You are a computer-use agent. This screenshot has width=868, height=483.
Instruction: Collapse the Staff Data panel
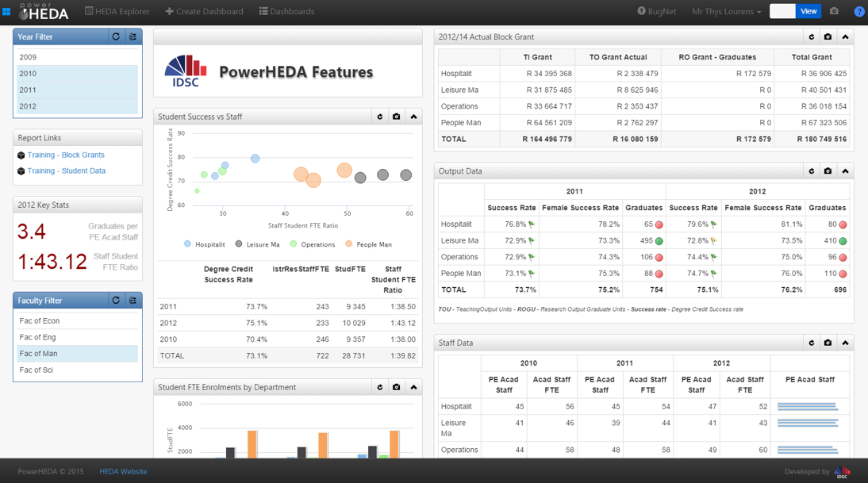845,343
